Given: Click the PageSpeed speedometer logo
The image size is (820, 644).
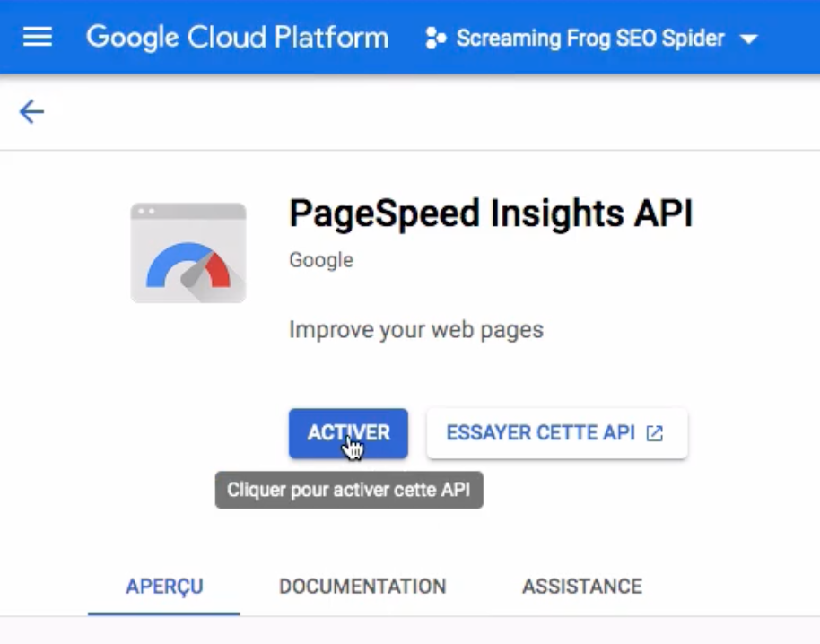Looking at the screenshot, I should (x=188, y=253).
